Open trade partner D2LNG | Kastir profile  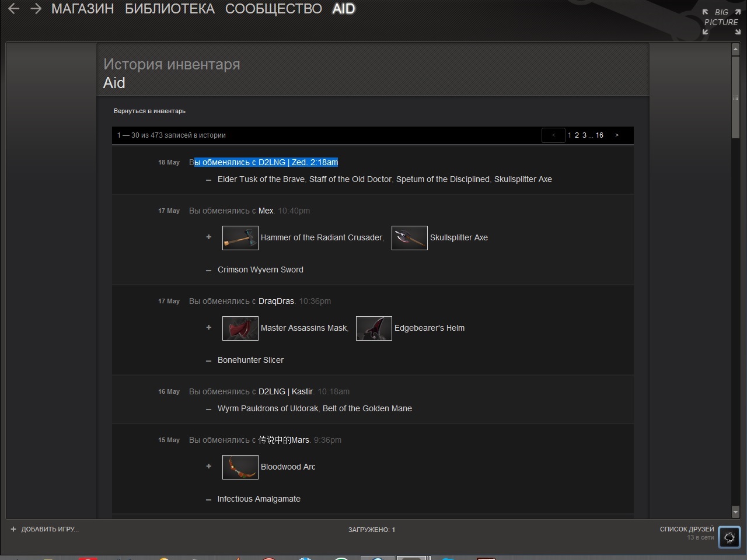[x=285, y=391]
